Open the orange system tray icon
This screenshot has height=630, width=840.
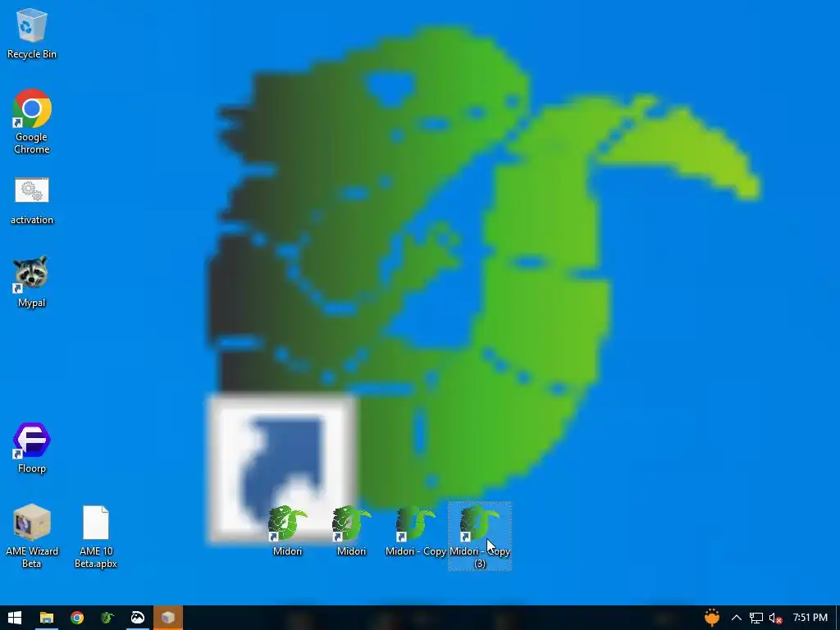click(x=712, y=617)
